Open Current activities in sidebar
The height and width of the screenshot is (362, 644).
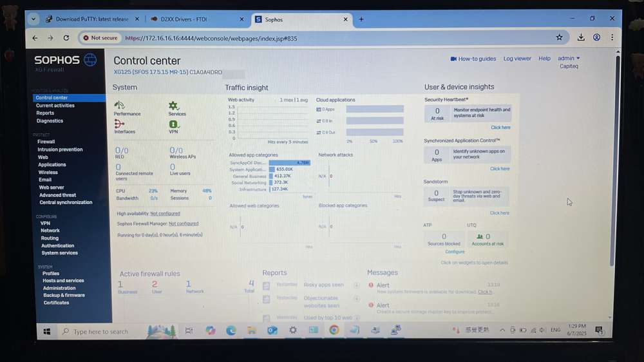click(55, 106)
